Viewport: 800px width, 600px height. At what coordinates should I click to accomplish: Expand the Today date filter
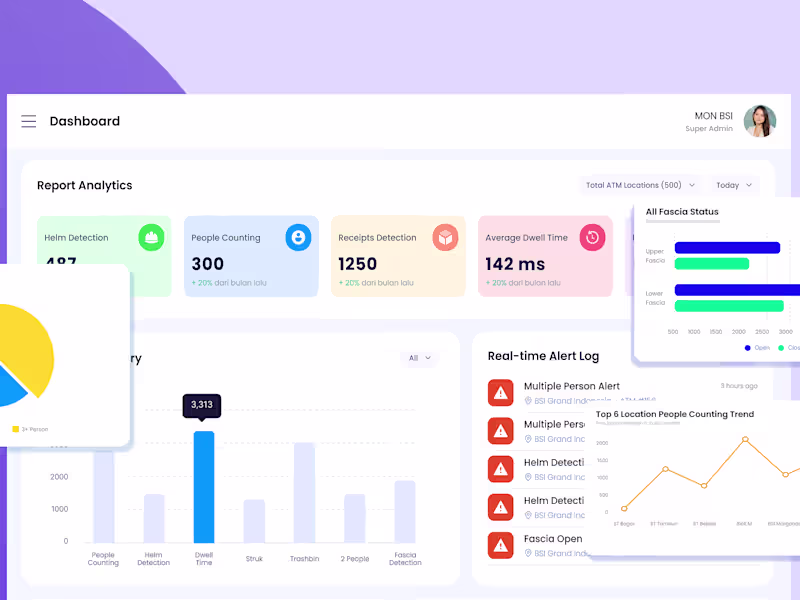[733, 185]
